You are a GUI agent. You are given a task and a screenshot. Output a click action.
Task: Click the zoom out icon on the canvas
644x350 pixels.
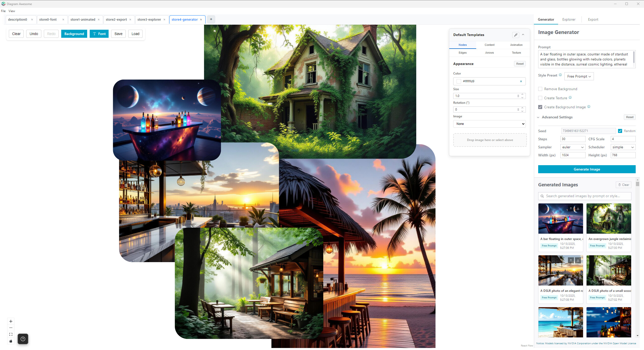click(11, 328)
